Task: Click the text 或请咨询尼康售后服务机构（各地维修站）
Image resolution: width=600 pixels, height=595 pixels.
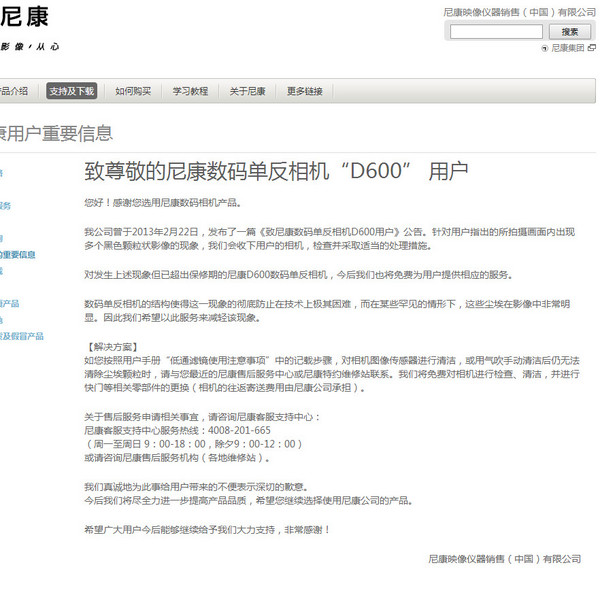Action: [177, 458]
